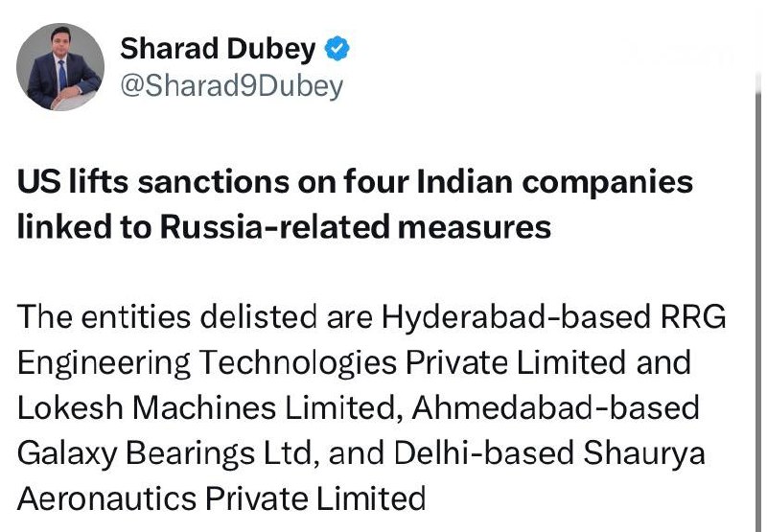Click 'Engineering Technologies' in the tweet body
This screenshot has height=532, width=767.
pyautogui.click(x=207, y=363)
